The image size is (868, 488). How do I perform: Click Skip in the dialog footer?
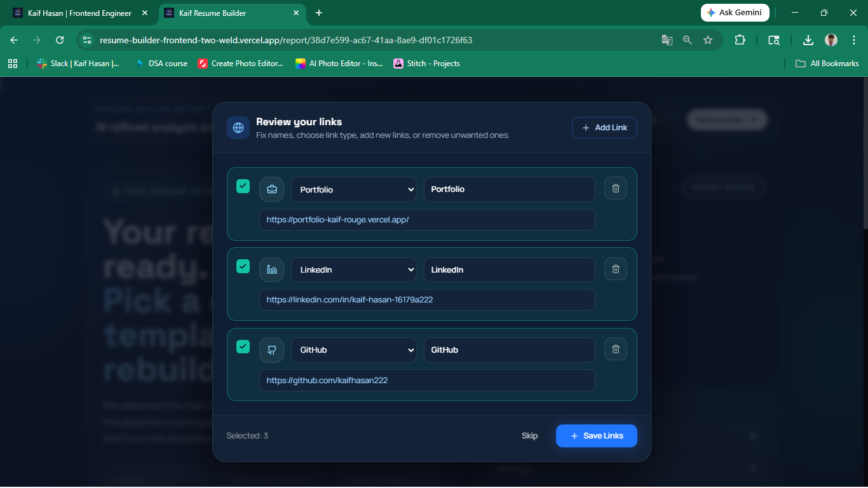[530, 436]
